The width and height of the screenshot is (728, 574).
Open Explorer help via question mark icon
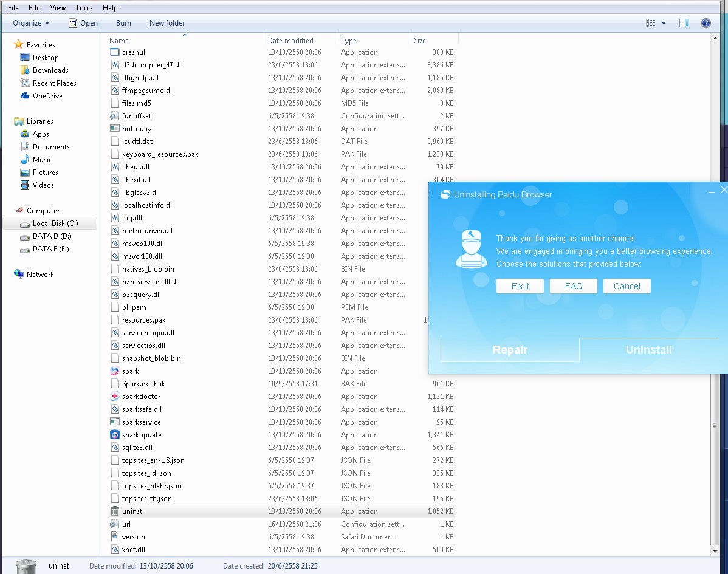[706, 23]
